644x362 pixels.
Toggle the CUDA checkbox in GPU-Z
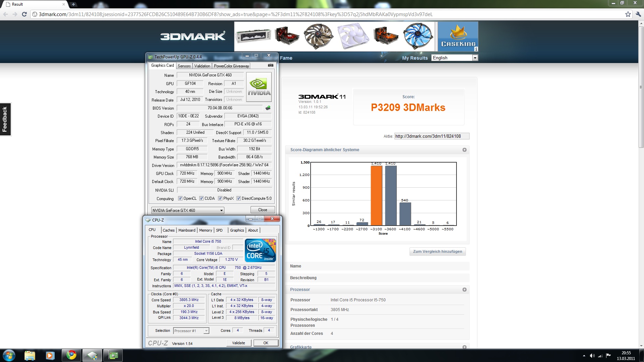coord(201,198)
